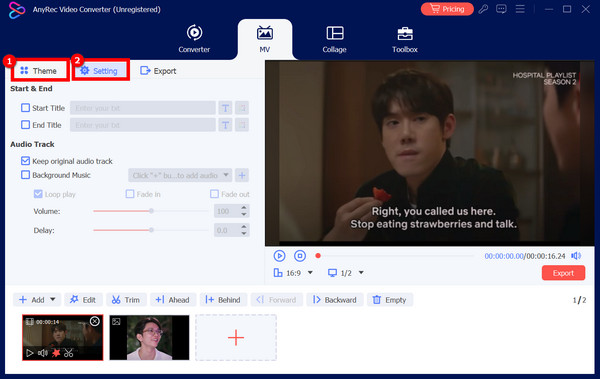The width and height of the screenshot is (600, 379).
Task: Open the Toolbox tab
Action: click(405, 39)
